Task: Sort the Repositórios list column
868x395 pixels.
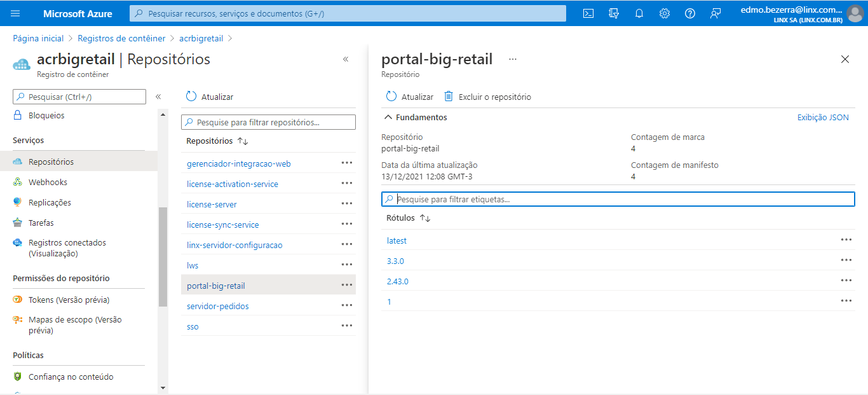Action: 243,141
